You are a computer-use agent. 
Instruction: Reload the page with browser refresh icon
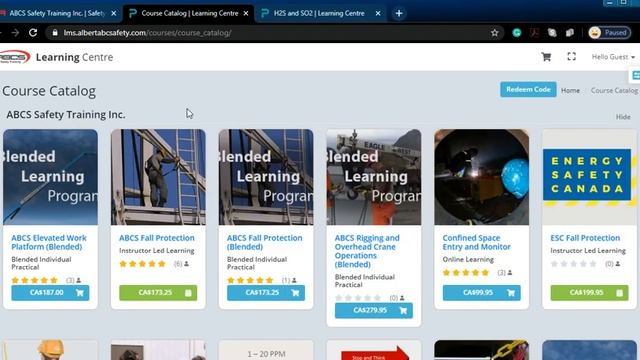pyautogui.click(x=33, y=33)
